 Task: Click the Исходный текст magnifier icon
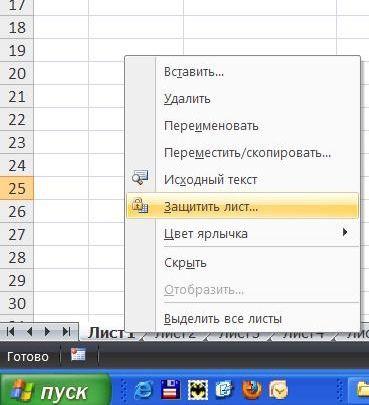(140, 178)
